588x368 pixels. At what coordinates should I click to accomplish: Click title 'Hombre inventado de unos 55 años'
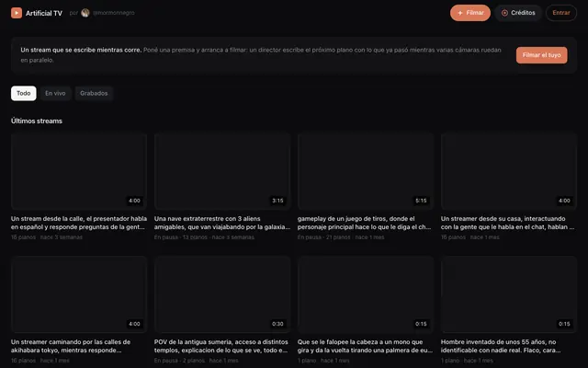[501, 346]
